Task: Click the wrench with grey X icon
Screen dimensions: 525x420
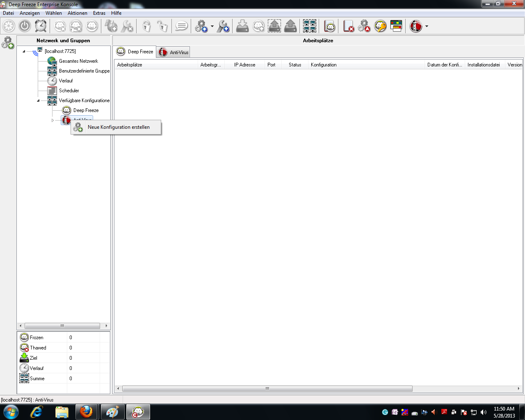Action: (x=127, y=26)
